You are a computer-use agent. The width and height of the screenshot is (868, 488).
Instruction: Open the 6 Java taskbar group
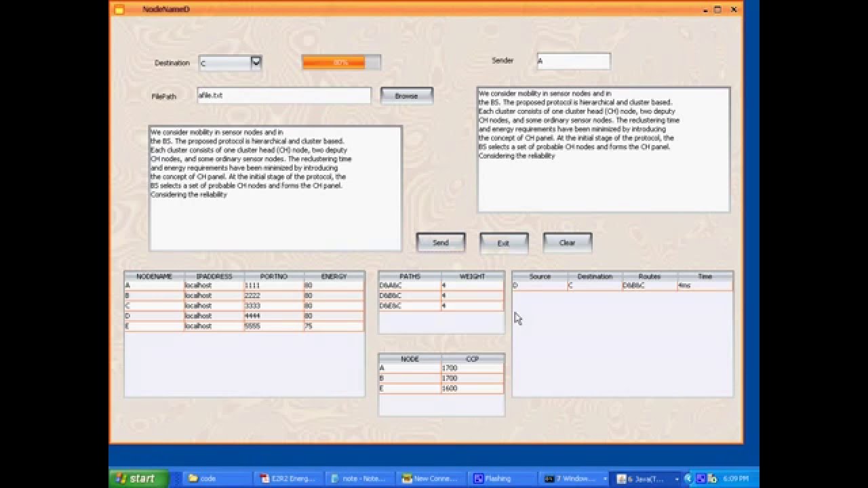click(x=647, y=479)
